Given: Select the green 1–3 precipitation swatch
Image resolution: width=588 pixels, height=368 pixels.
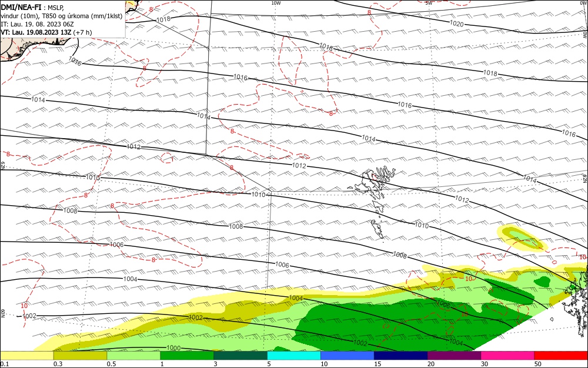Looking at the screenshot, I should tap(187, 356).
